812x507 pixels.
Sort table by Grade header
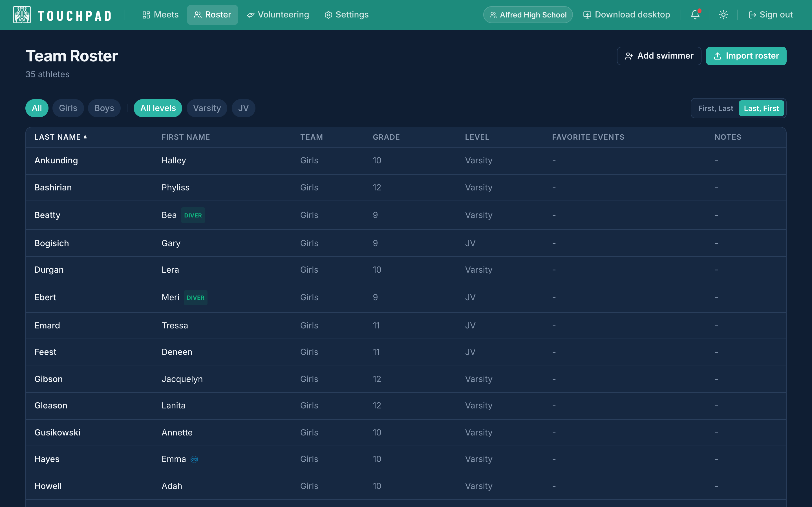click(386, 137)
